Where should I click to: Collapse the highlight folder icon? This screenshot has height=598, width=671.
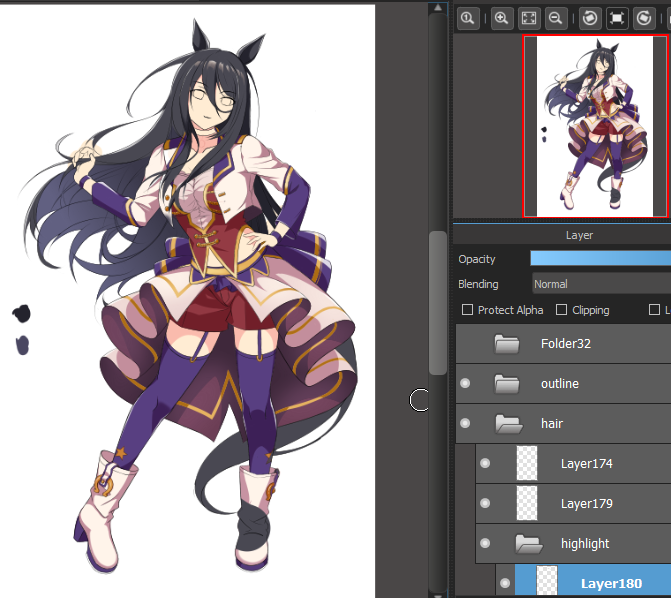click(528, 544)
